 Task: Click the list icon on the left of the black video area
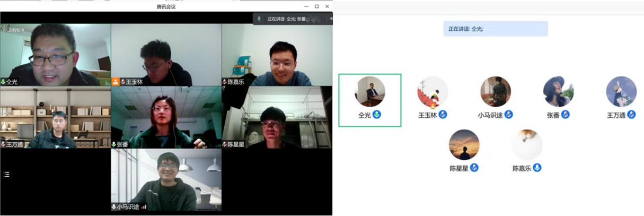click(x=6, y=174)
